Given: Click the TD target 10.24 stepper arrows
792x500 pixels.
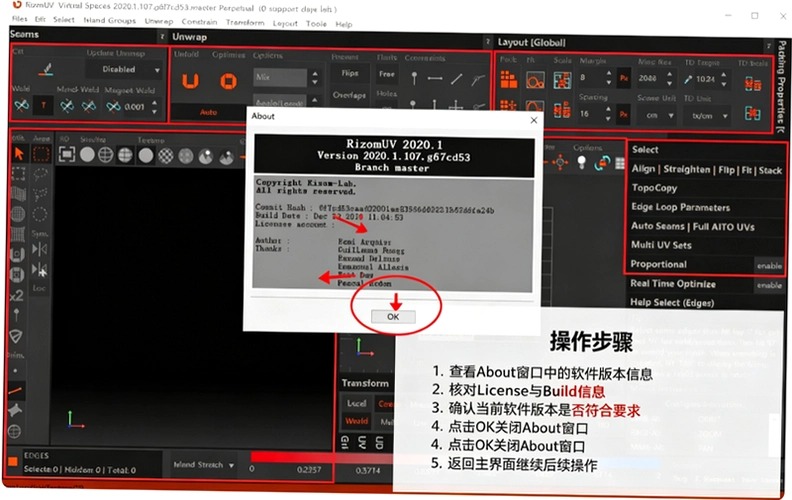Looking at the screenshot, I should (724, 79).
